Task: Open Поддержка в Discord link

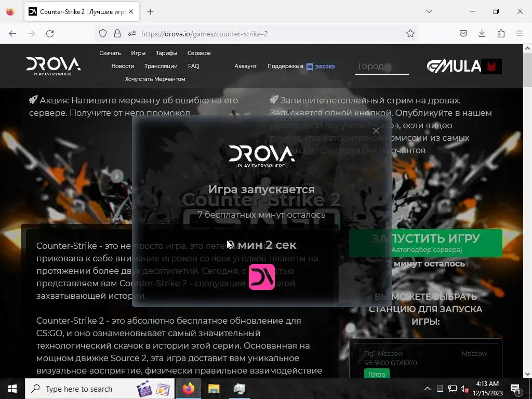Action: tap(301, 66)
